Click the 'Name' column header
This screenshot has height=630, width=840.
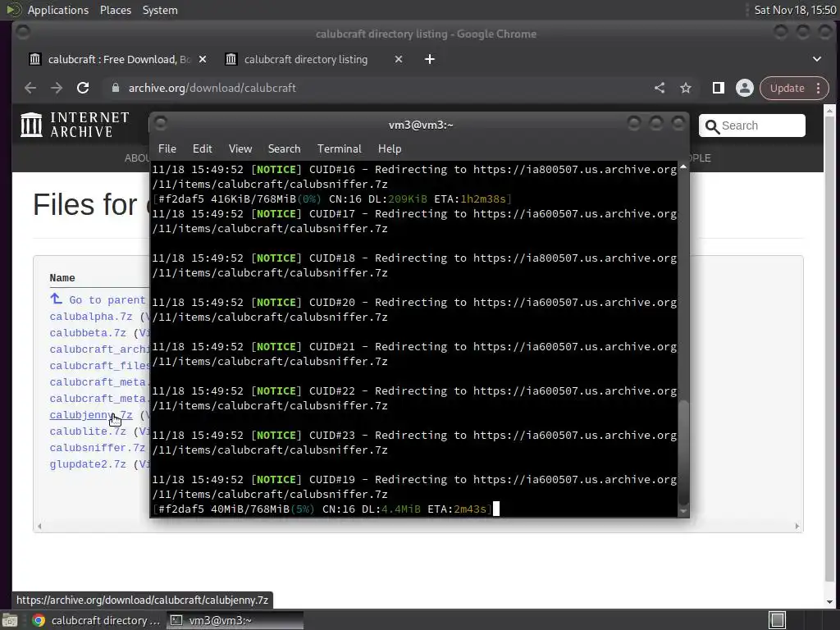click(62, 277)
